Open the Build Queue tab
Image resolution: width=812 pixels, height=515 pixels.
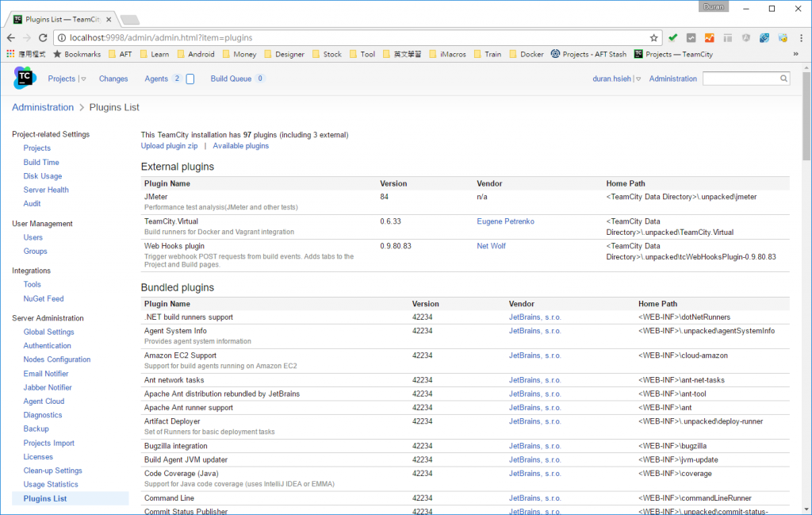click(231, 79)
